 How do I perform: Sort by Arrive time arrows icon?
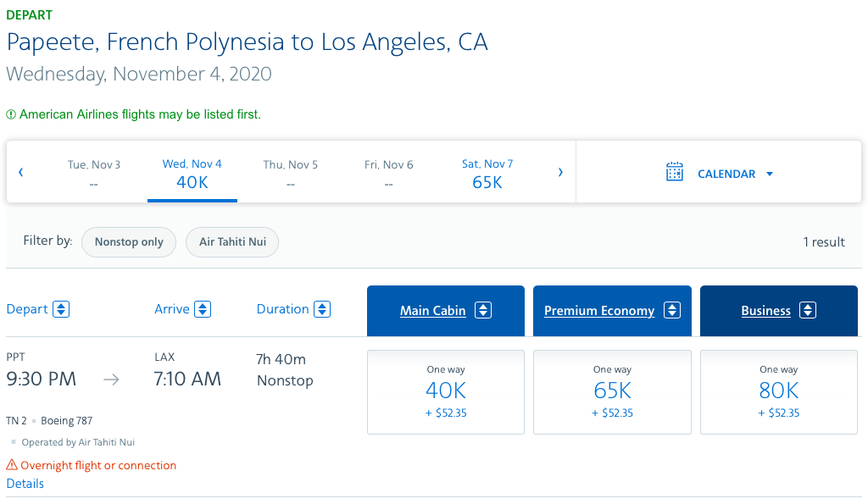203,309
